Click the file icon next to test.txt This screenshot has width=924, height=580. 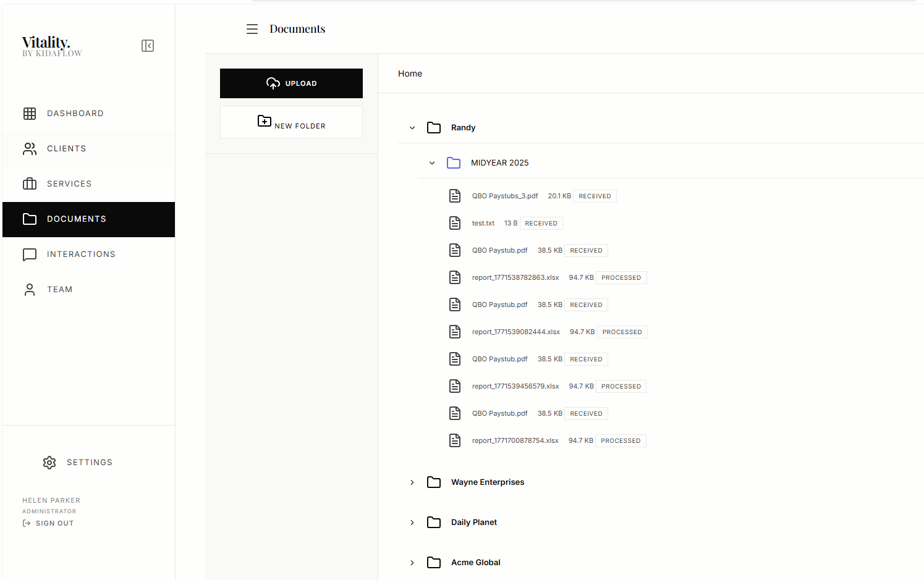(x=455, y=223)
